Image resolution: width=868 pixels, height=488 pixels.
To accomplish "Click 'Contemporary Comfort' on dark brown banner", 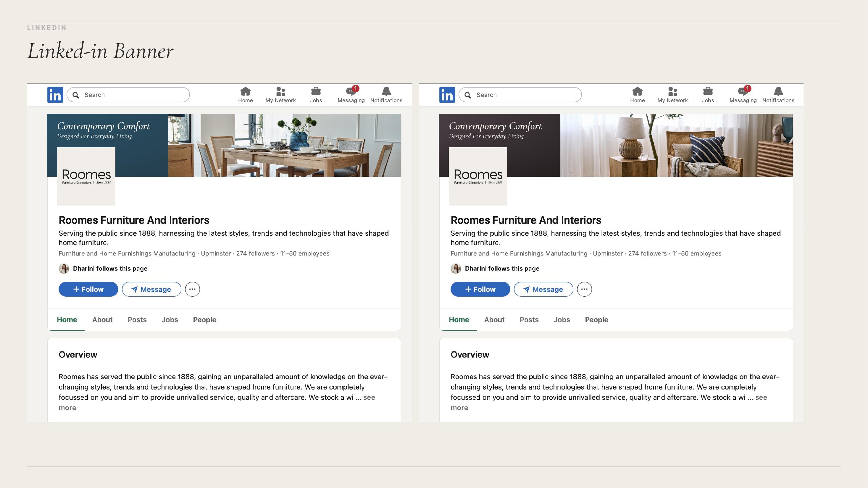I will pos(495,126).
